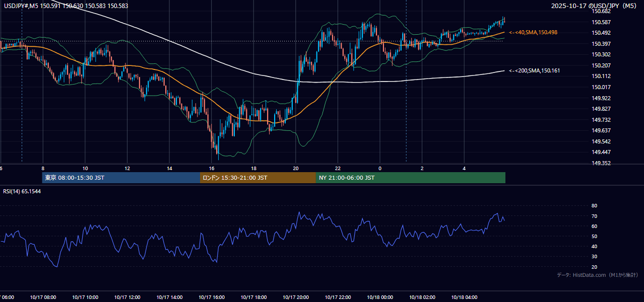Click RSI scale value 50
Viewport: 644px width, 302px height.
point(595,236)
